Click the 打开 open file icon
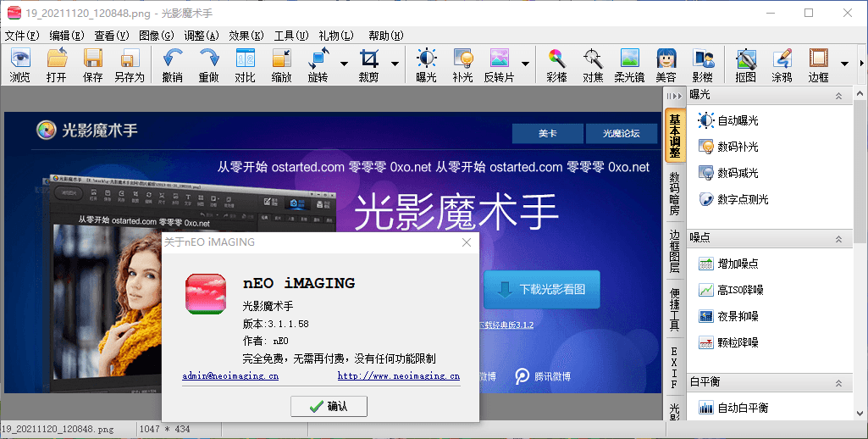868x439 pixels. point(57,65)
